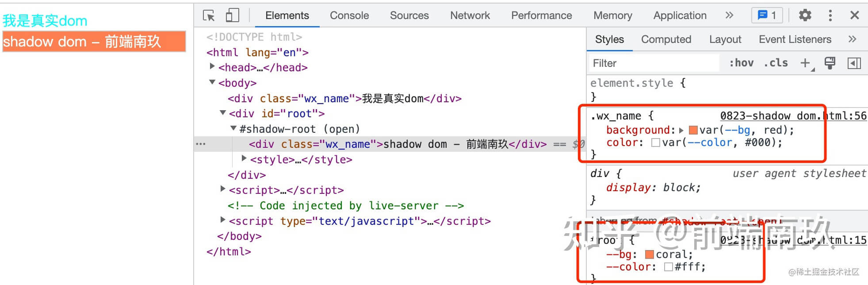
Task: Select the html lang en node
Action: (257, 53)
